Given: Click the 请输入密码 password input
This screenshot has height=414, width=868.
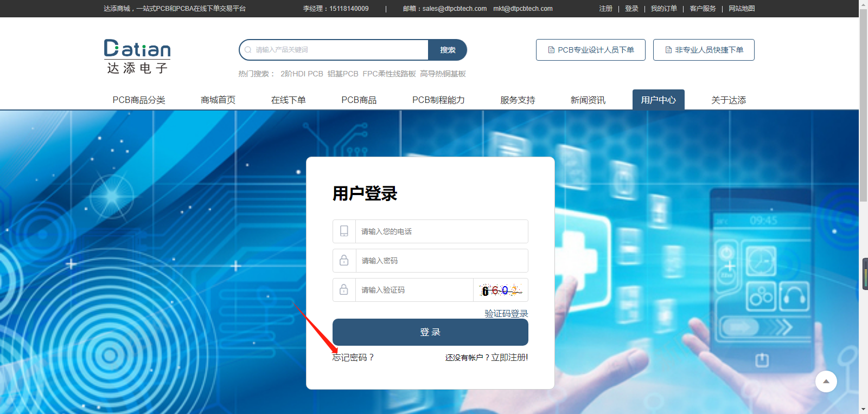Looking at the screenshot, I should click(x=442, y=261).
